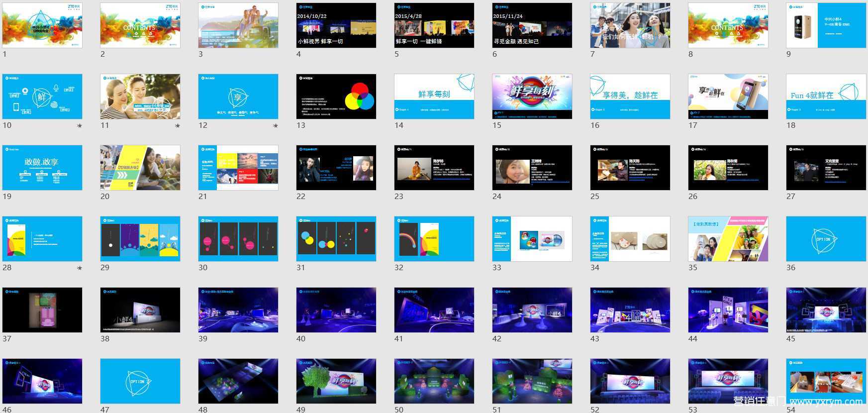
Task: Select slide 12 with the 享 circle
Action: [x=238, y=97]
